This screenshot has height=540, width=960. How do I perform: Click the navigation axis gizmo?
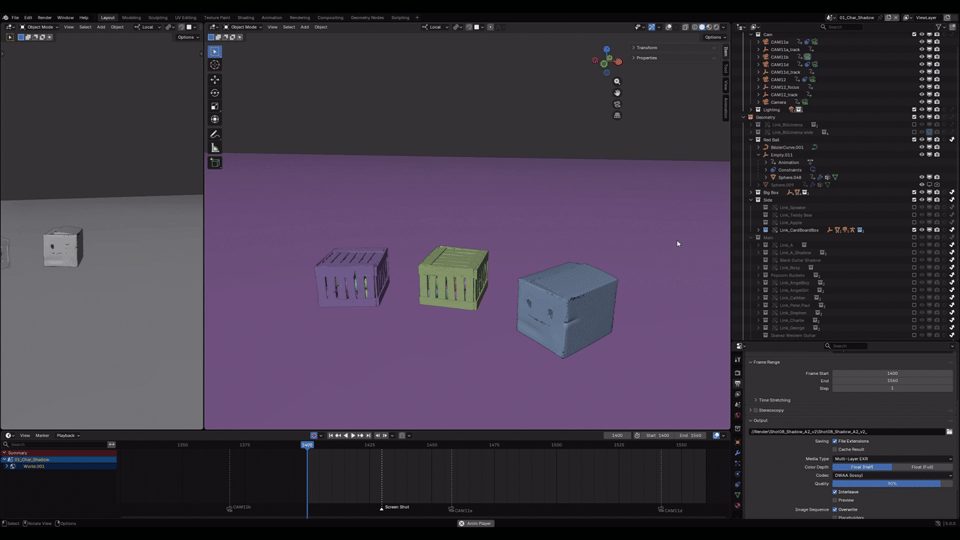click(x=607, y=61)
